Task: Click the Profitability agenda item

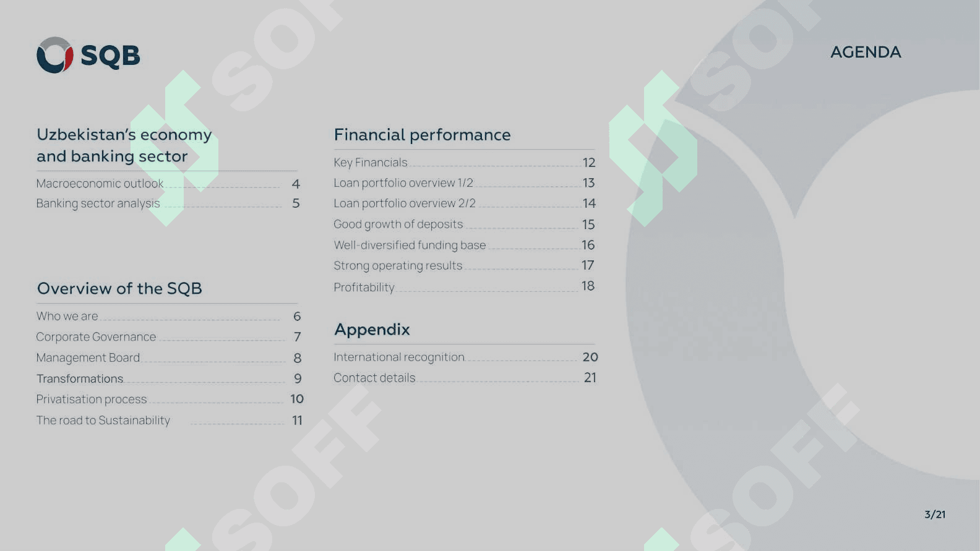Action: tap(364, 287)
